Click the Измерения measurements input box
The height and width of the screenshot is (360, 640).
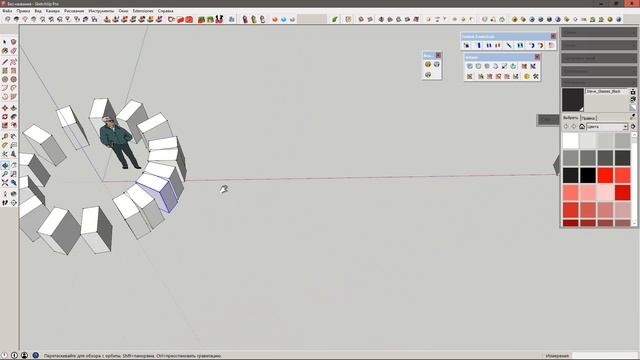[604, 356]
